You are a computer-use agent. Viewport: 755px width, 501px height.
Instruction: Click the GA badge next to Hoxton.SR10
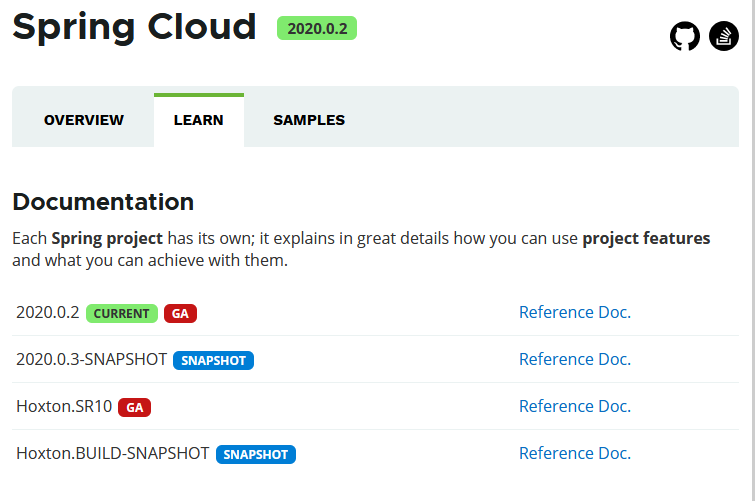(x=134, y=408)
